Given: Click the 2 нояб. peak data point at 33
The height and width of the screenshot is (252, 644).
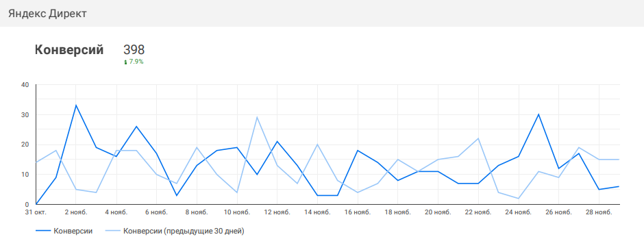Looking at the screenshot, I should click(x=76, y=105).
